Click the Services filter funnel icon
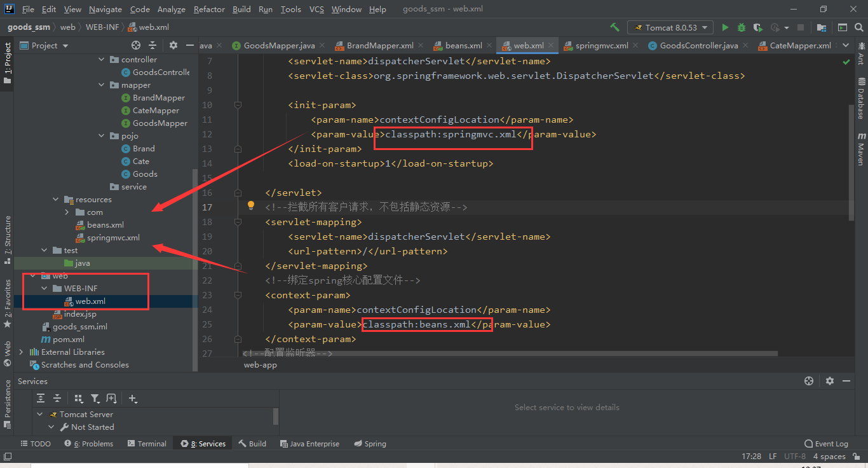 pos(95,398)
